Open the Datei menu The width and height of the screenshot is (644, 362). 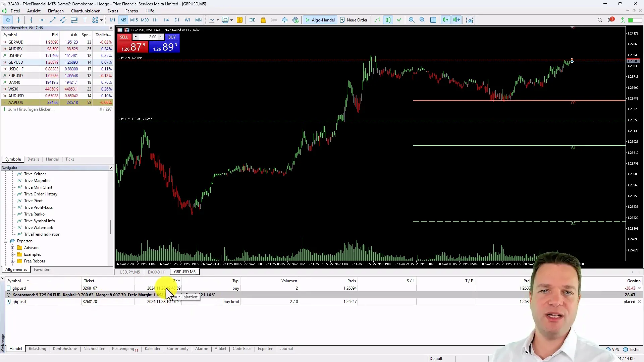(15, 11)
